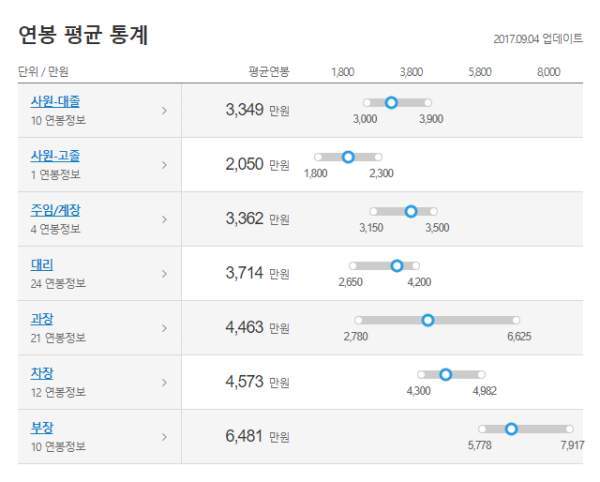
Task: Open the 대리 salary link
Action: 42,265
